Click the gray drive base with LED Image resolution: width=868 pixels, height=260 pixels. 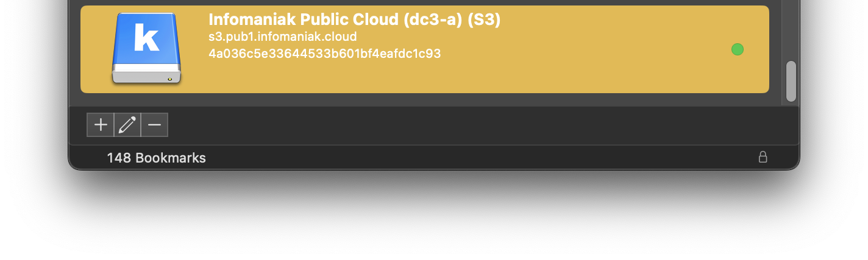146,76
